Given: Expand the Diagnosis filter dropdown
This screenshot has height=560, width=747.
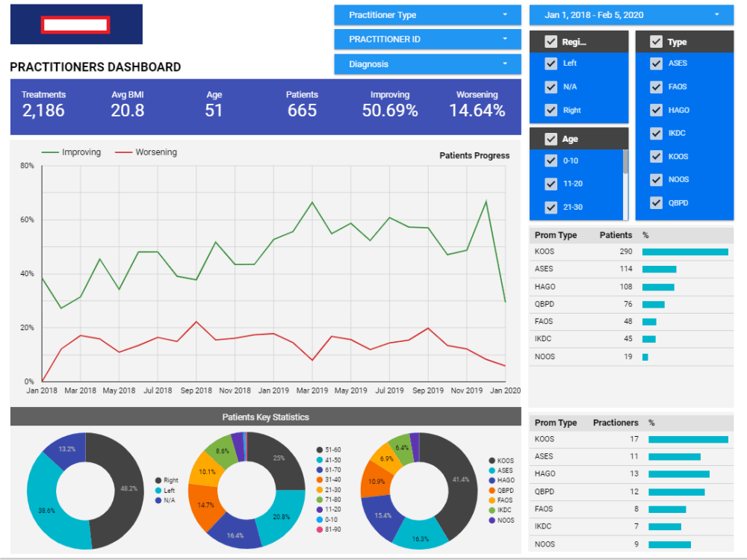Looking at the screenshot, I should point(427,64).
